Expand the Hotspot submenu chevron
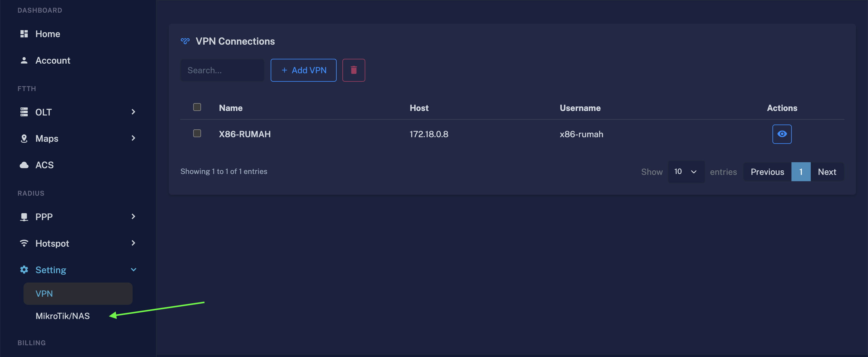 point(134,243)
